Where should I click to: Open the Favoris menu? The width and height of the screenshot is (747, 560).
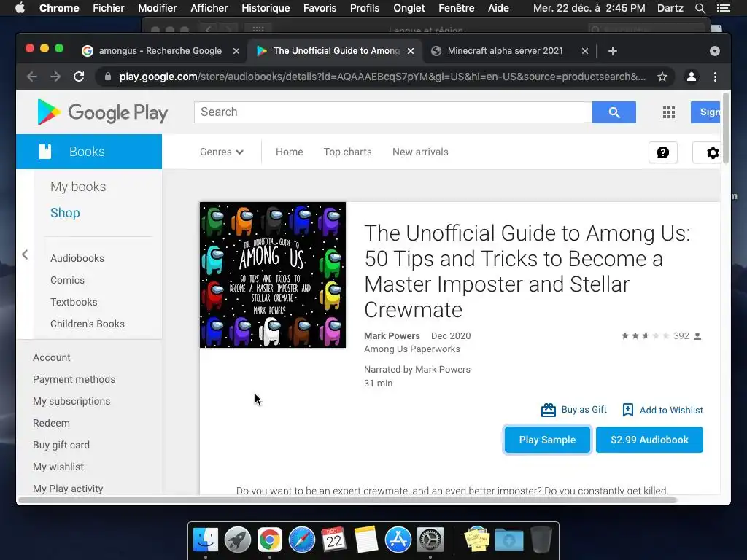point(320,8)
